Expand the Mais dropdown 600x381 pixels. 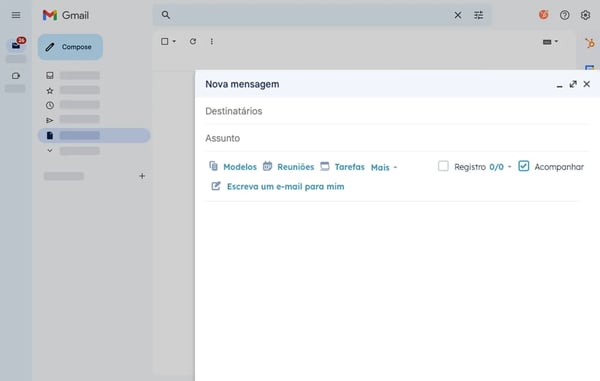pos(384,167)
